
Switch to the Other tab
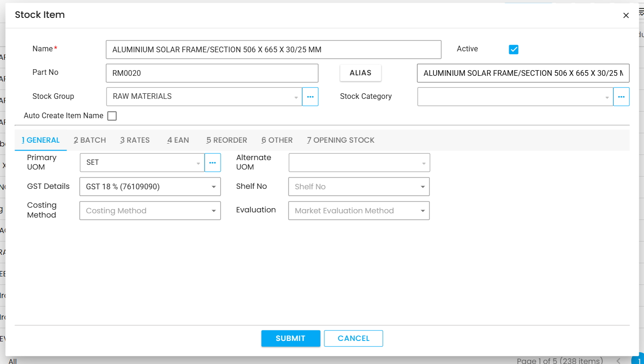pyautogui.click(x=277, y=140)
